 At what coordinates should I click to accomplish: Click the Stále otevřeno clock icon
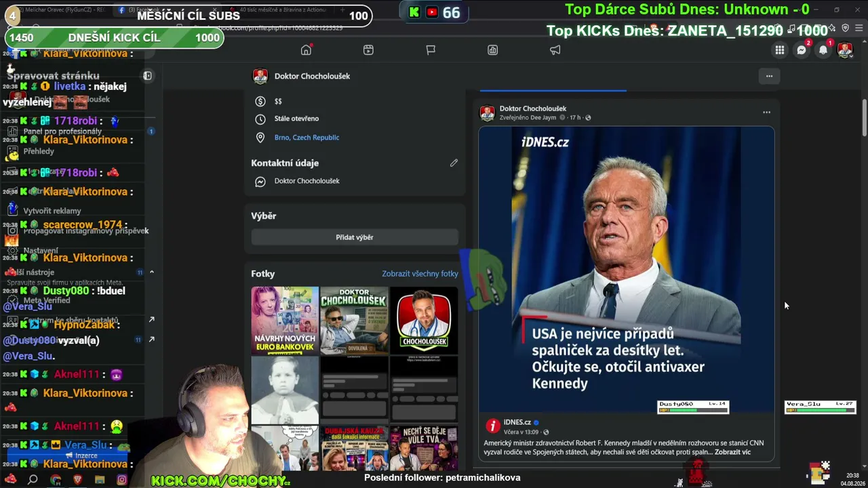click(x=260, y=119)
